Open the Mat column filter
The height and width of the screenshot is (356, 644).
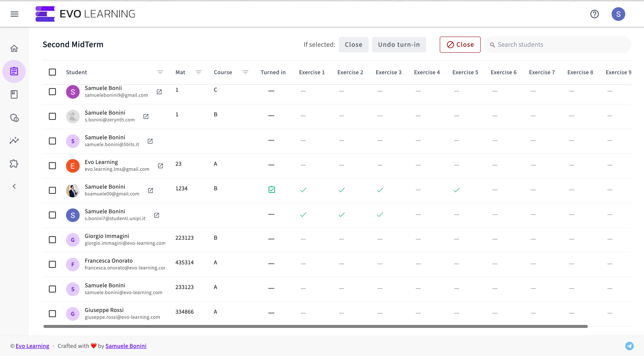[x=198, y=72]
